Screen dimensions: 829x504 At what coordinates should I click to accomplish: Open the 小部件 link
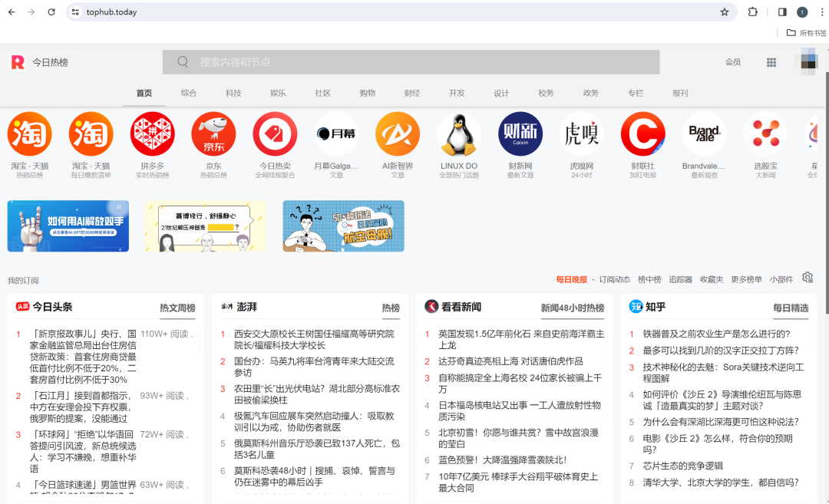[781, 279]
